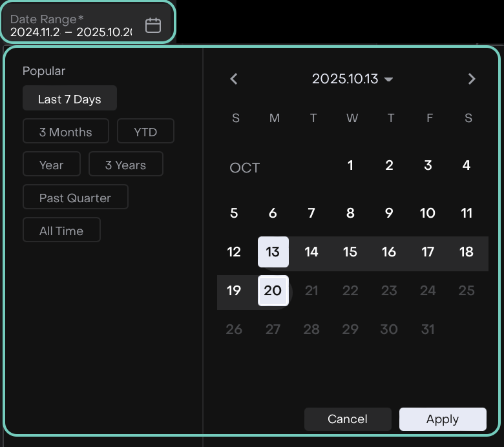Image resolution: width=504 pixels, height=447 pixels.
Task: Choose the 3 Years preset
Action: 125,165
